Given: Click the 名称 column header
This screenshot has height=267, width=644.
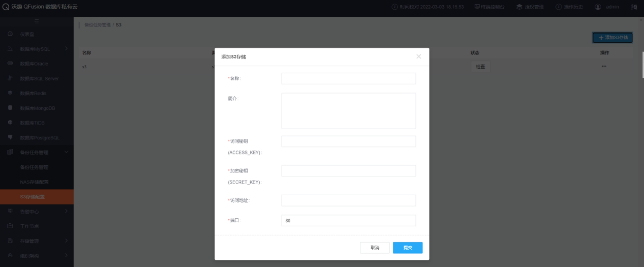Looking at the screenshot, I should 87,53.
